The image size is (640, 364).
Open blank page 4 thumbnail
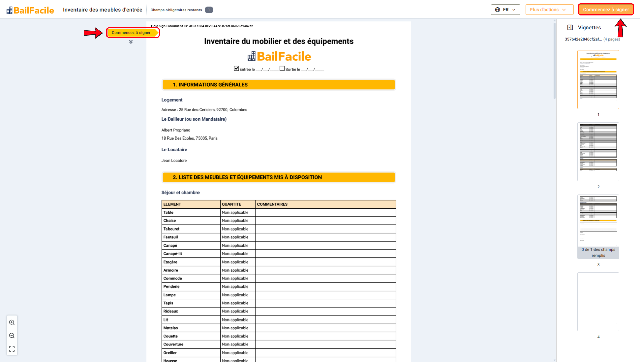(598, 302)
